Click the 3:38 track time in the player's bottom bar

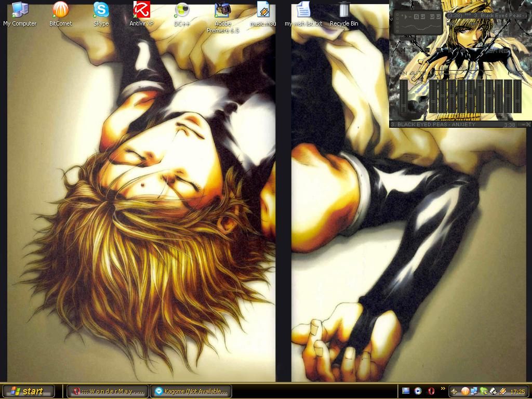509,125
